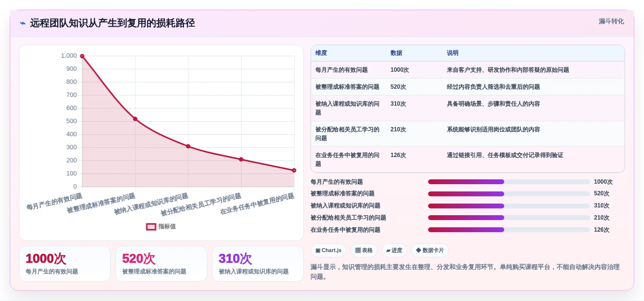Click the title 远程团队知识从产生到复用的损耗路径
Screen dimensions: 644x301
point(113,23)
